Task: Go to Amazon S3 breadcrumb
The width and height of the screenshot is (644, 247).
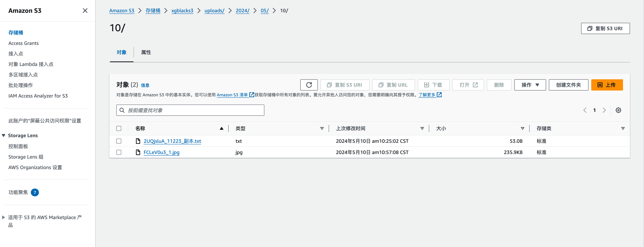Action: tap(122, 11)
